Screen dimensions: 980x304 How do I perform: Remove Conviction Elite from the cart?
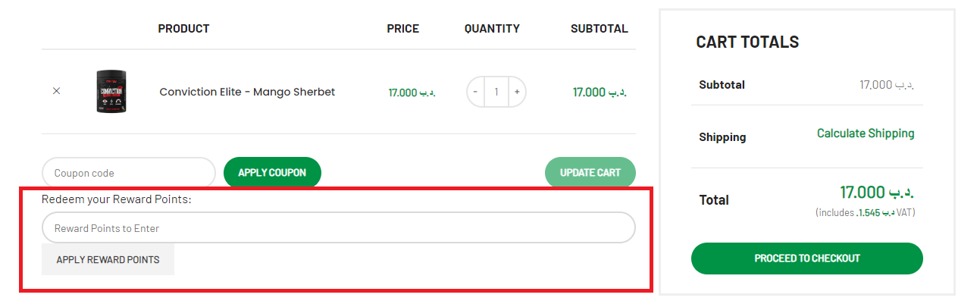[x=56, y=91]
